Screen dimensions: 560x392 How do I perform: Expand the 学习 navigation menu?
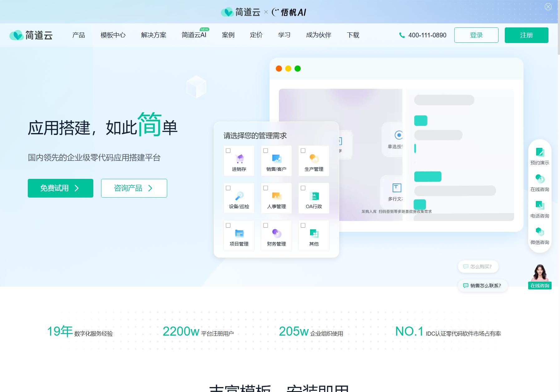click(284, 35)
